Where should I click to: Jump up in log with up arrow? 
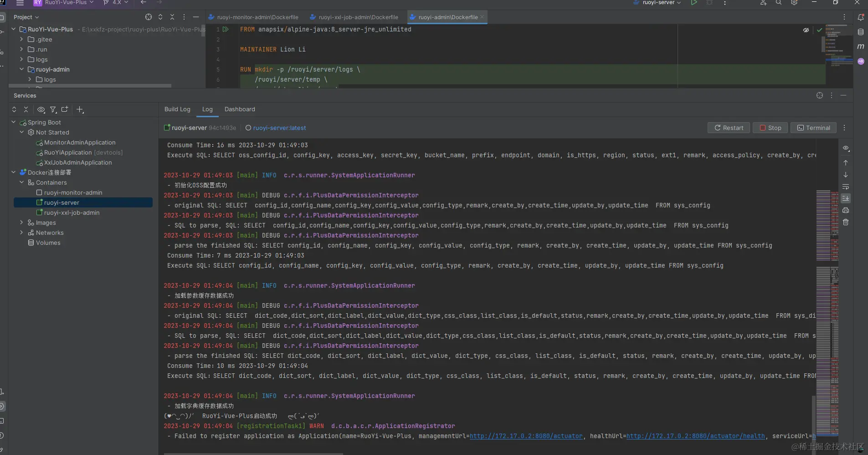846,163
